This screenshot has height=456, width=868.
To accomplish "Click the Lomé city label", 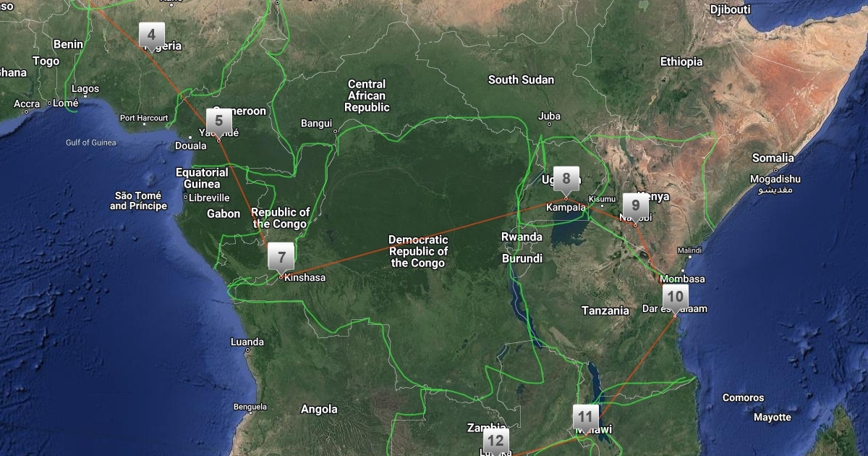I will coord(65,103).
